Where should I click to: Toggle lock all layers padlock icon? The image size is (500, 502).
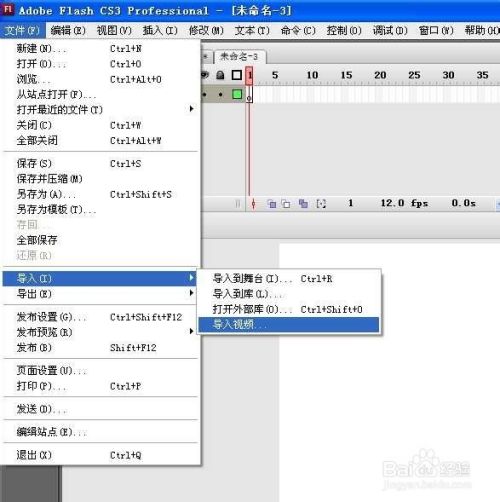(220, 75)
